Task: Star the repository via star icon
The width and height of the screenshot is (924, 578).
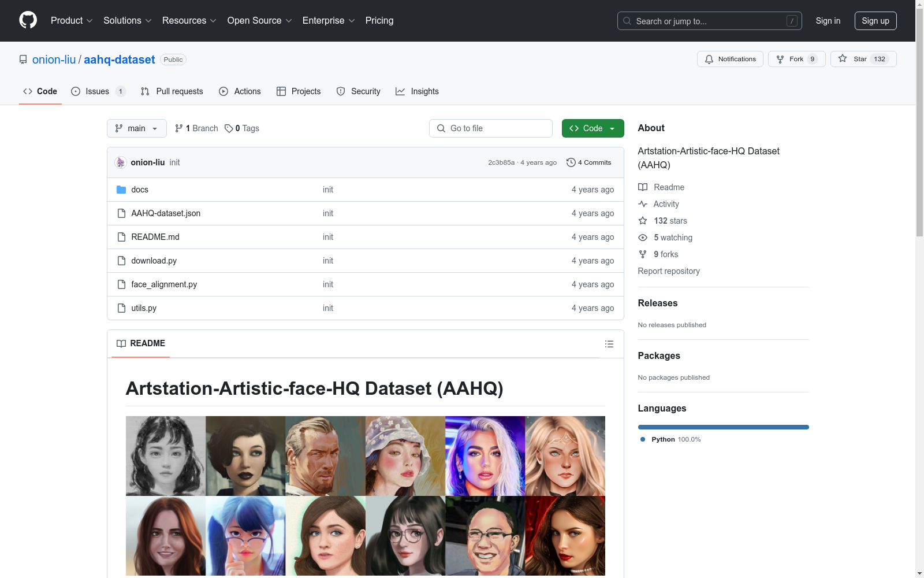Action: click(843, 58)
